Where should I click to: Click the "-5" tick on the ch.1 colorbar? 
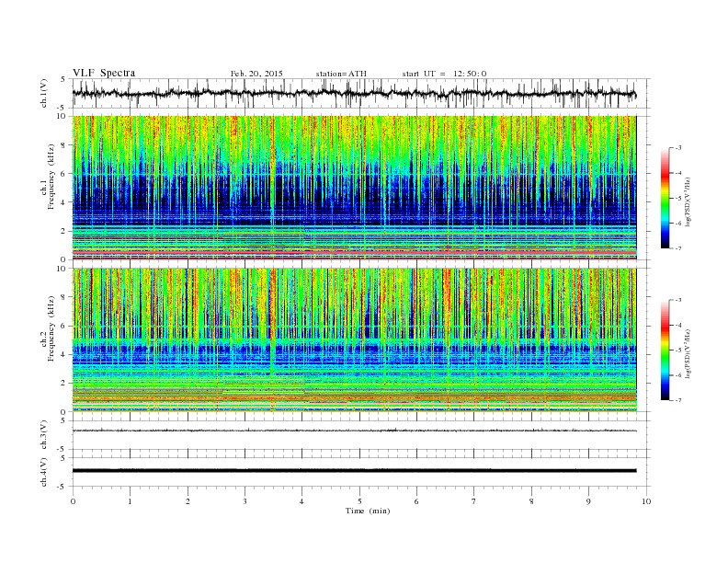(x=677, y=199)
